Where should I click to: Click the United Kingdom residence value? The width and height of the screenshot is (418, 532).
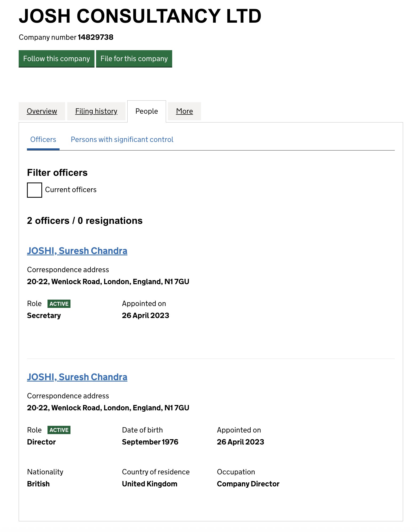click(150, 484)
